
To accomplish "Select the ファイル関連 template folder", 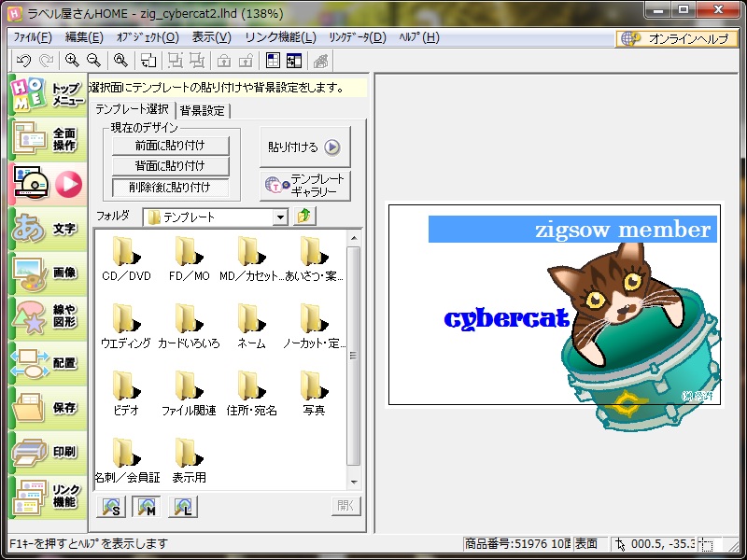I will pyautogui.click(x=190, y=394).
